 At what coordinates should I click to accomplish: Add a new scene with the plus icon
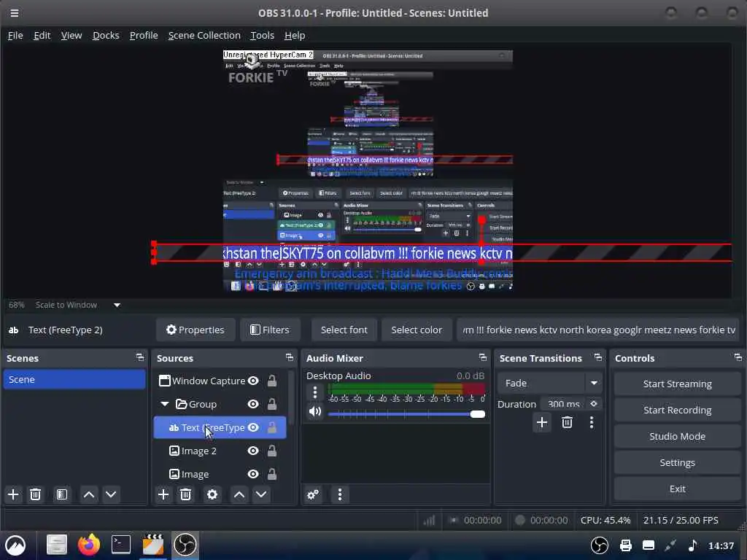[13, 494]
